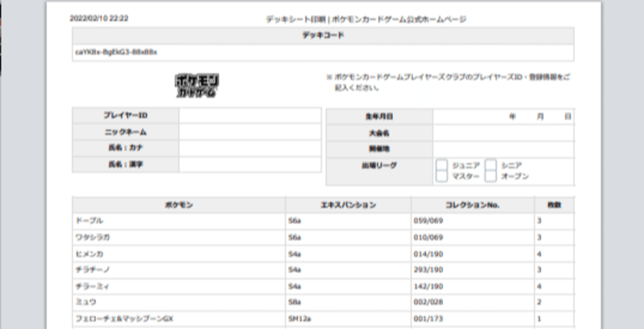Select the ポケモン column header
This screenshot has height=329, width=644.
point(179,205)
